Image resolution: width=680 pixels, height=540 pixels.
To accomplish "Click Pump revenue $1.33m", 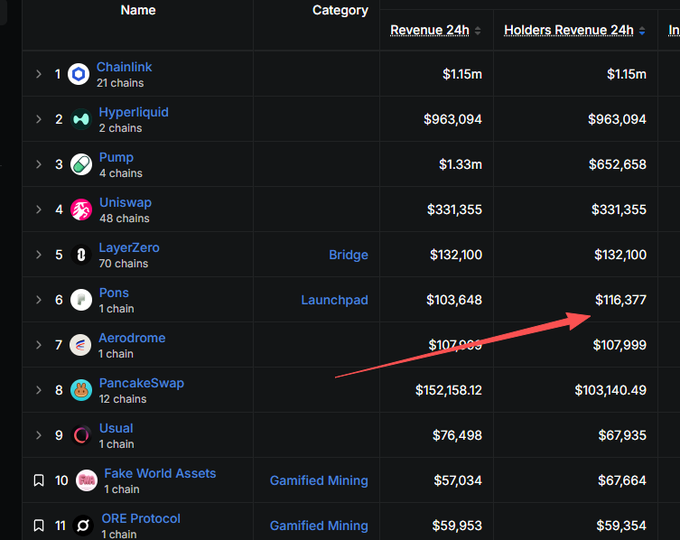I will tap(460, 164).
